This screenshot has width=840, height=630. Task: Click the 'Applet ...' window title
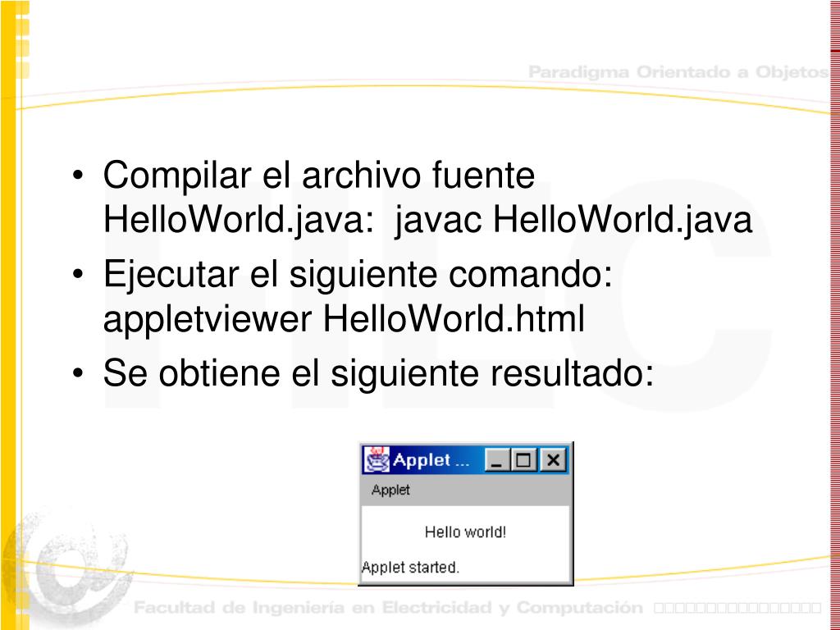(431, 460)
